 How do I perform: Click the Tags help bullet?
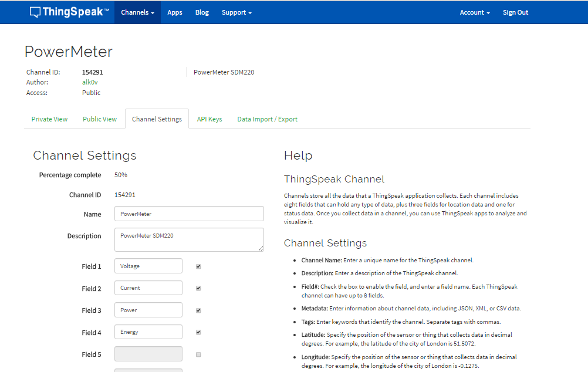click(401, 322)
